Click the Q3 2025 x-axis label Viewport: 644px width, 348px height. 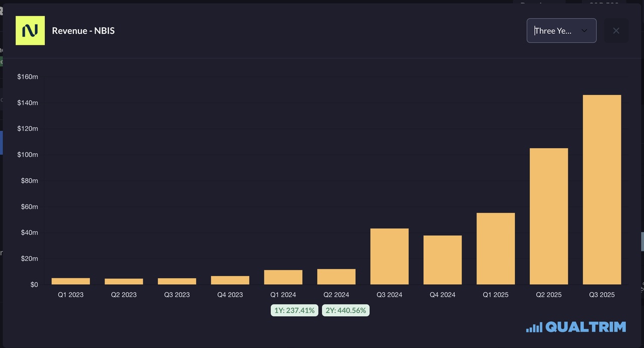click(602, 295)
